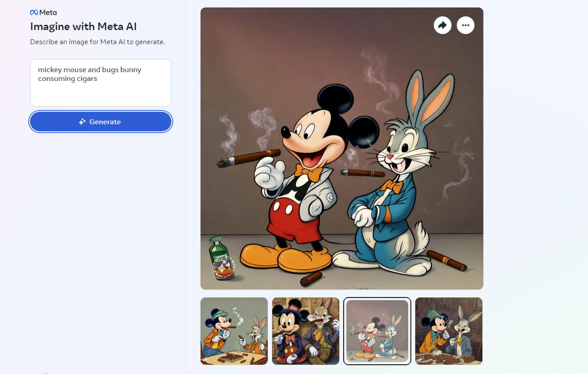Select the highlighted third thumbnail

377,331
